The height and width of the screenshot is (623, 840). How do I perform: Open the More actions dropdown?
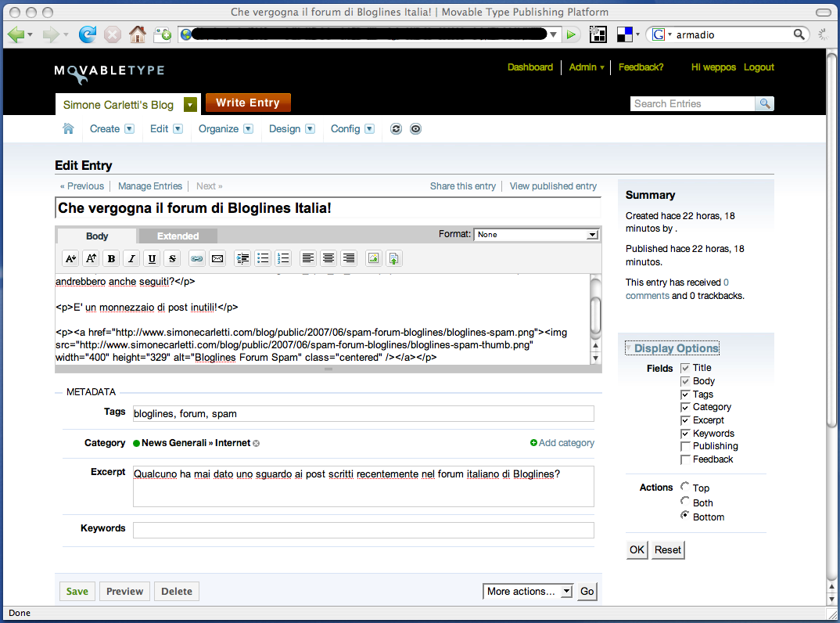528,592
